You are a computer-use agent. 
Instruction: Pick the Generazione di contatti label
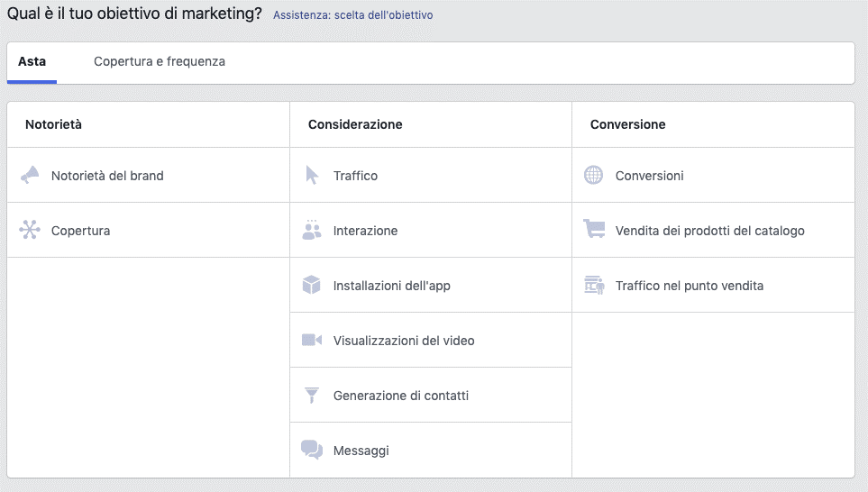[x=401, y=396]
